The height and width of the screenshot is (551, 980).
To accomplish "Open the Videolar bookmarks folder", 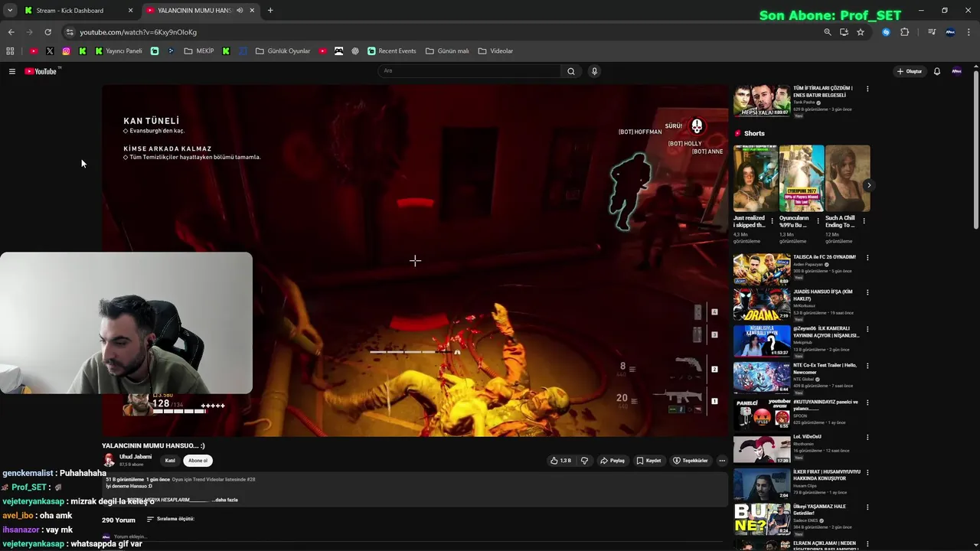I will [x=495, y=51].
